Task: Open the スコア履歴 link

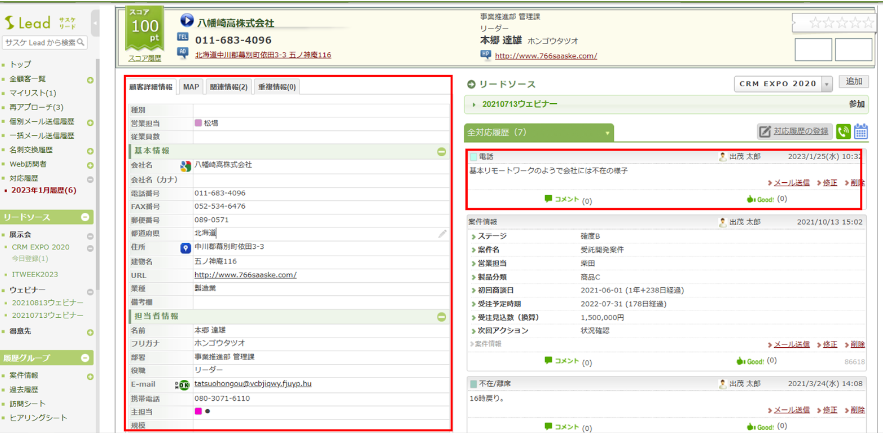Action: [145, 58]
